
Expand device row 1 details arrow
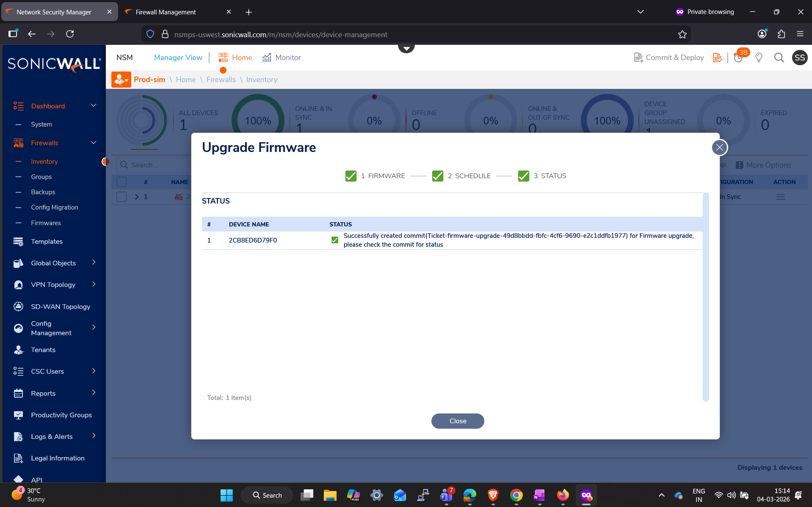(136, 197)
